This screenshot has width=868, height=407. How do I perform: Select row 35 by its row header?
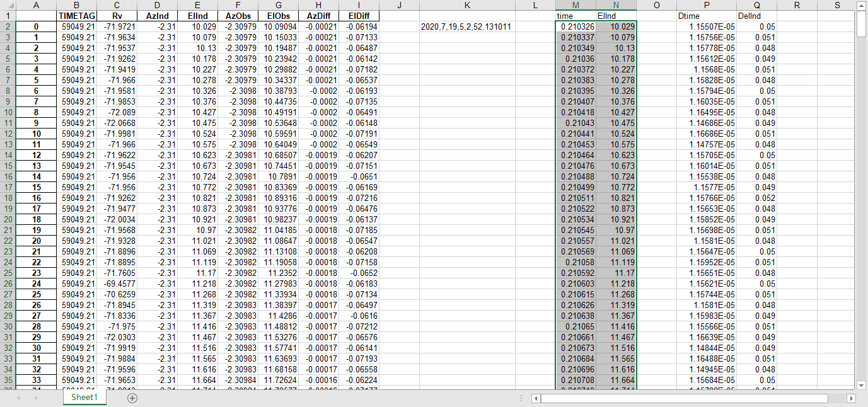8,380
